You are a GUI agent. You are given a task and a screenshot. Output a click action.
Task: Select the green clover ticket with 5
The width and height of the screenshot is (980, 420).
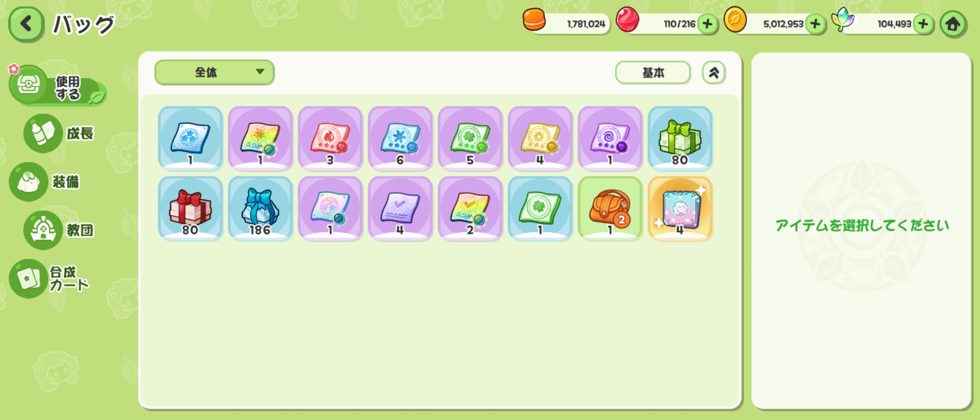470,139
